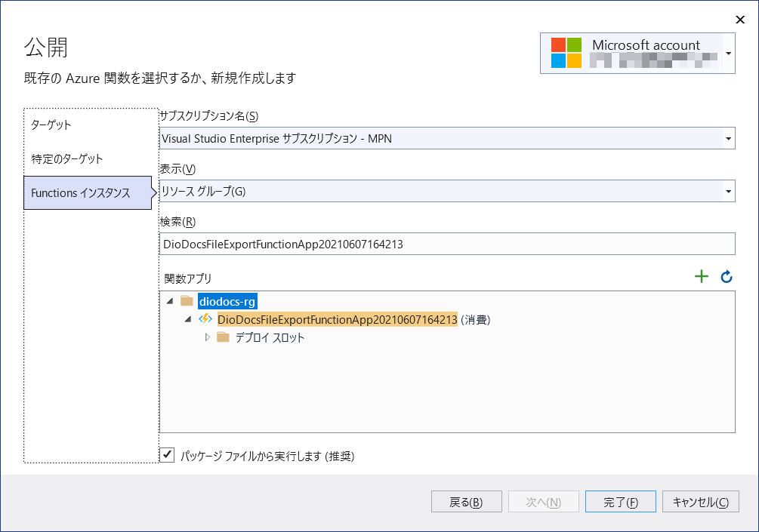Click the 戻る(B) button
Image resolution: width=759 pixels, height=532 pixels.
[466, 502]
